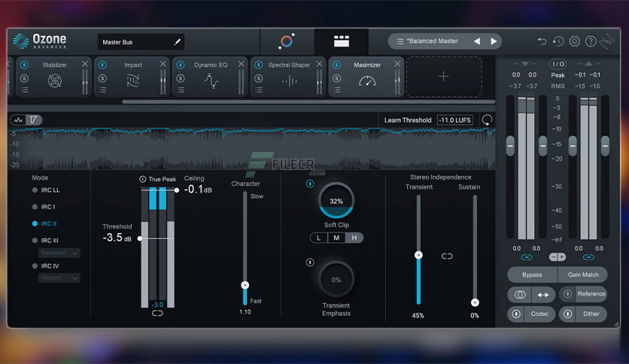Screen dimensions: 629x364
Task: Click the undo arrow icon
Action: [x=542, y=41]
